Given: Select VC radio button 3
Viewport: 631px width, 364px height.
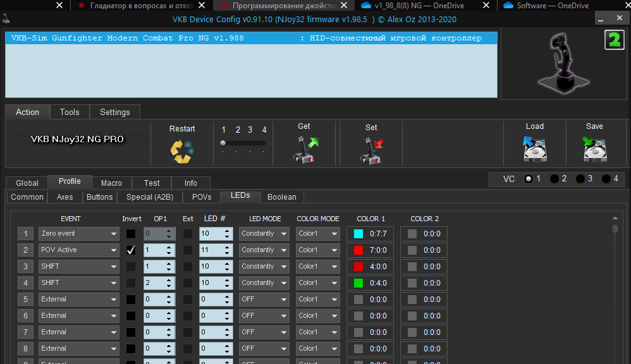Looking at the screenshot, I should [580, 179].
